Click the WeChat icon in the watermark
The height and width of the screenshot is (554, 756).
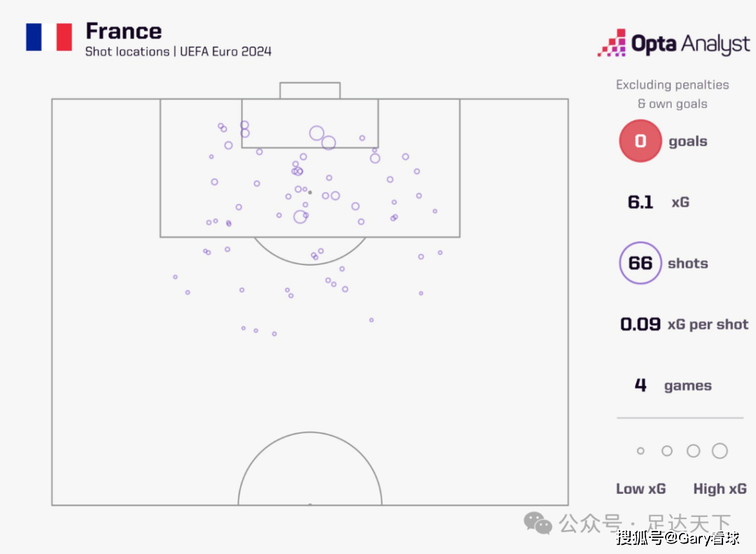[x=538, y=523]
